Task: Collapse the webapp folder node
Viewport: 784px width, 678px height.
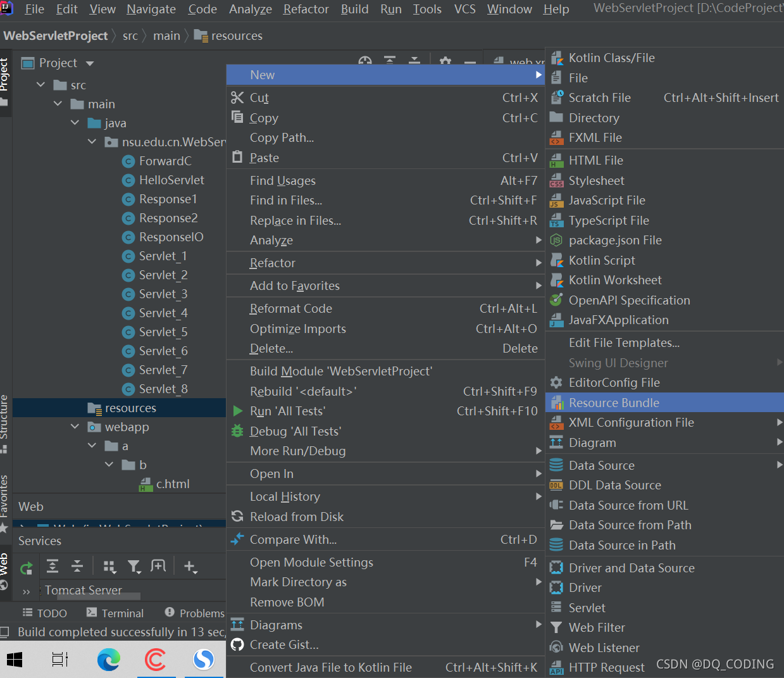Action: pyautogui.click(x=75, y=427)
